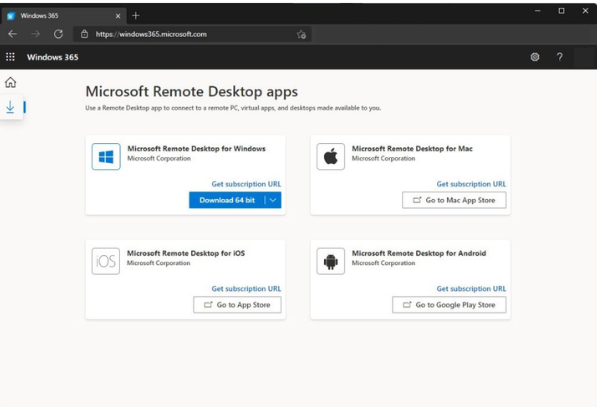Viewport: 597px width, 407px height.
Task: Minimize the browser window
Action: pyautogui.click(x=538, y=11)
